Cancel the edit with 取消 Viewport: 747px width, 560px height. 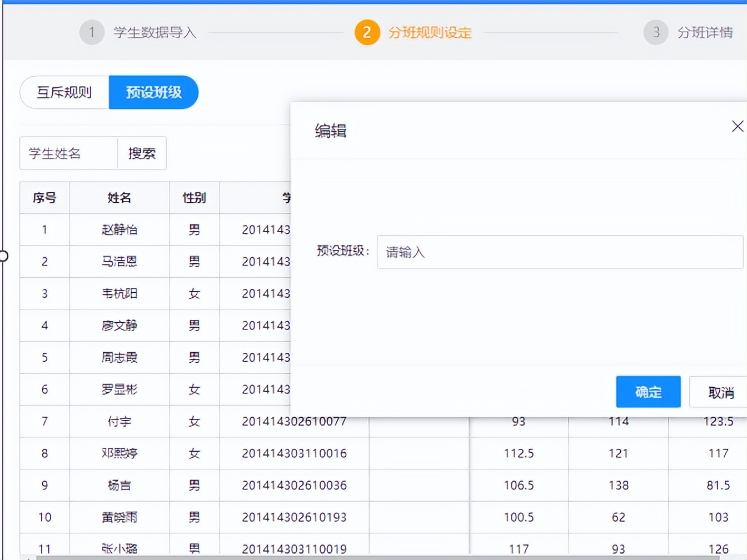tap(720, 392)
